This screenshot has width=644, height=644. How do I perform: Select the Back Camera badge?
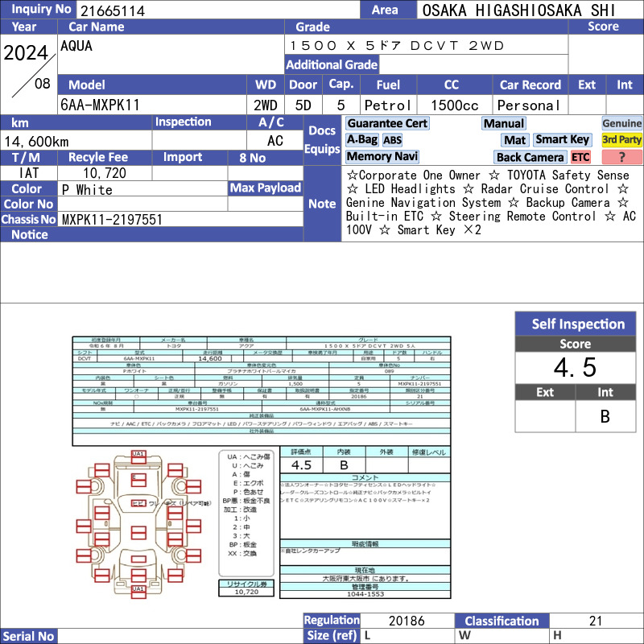tap(530, 157)
